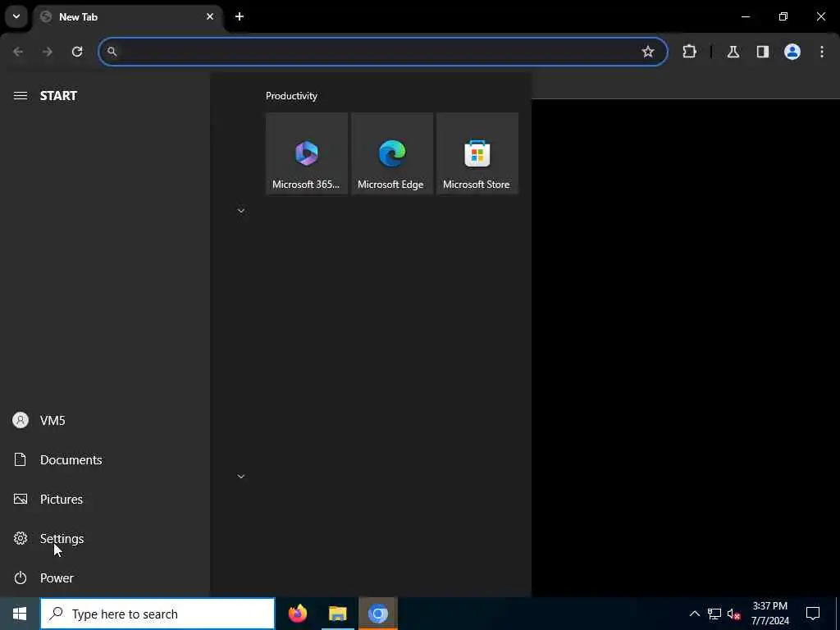Open a new Chrome tab
This screenshot has width=840, height=630.
(240, 16)
